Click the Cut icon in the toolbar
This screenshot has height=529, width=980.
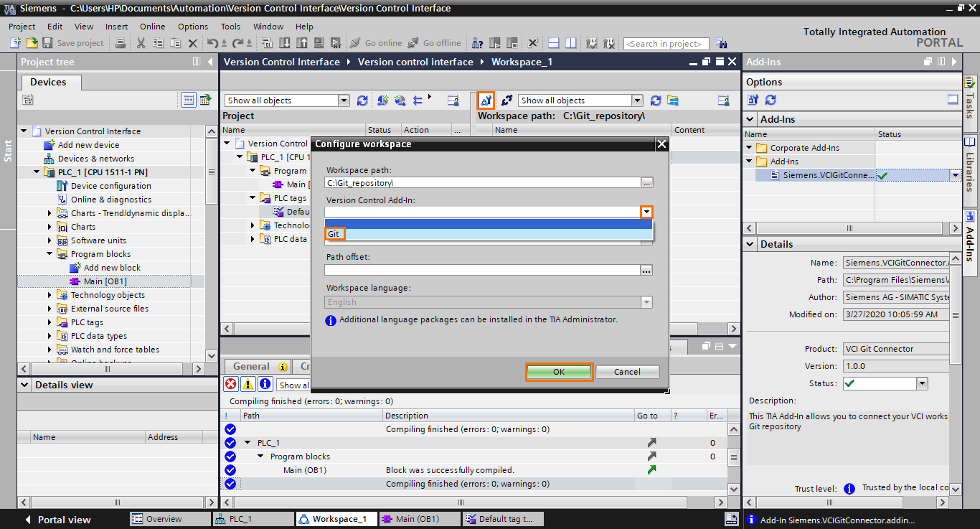point(141,43)
